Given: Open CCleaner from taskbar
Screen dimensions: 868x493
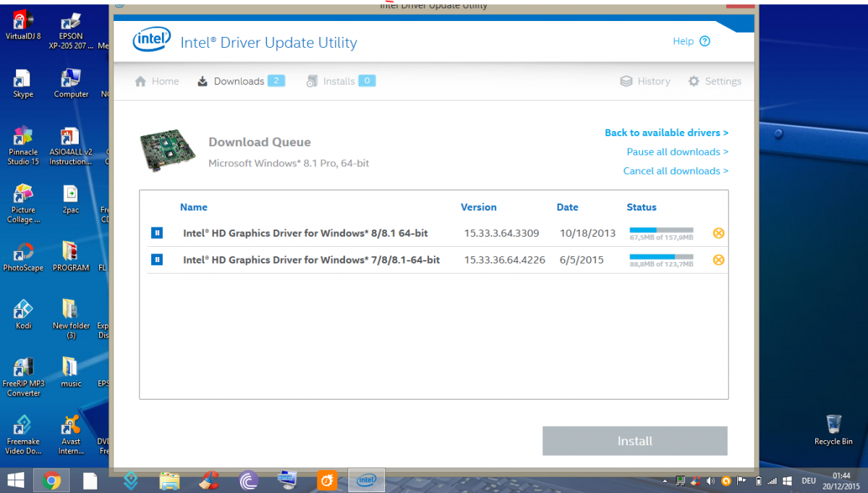Looking at the screenshot, I should click(209, 480).
